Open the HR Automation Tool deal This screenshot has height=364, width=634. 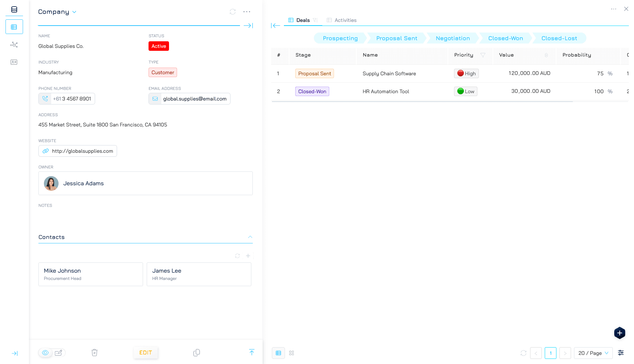tap(386, 91)
